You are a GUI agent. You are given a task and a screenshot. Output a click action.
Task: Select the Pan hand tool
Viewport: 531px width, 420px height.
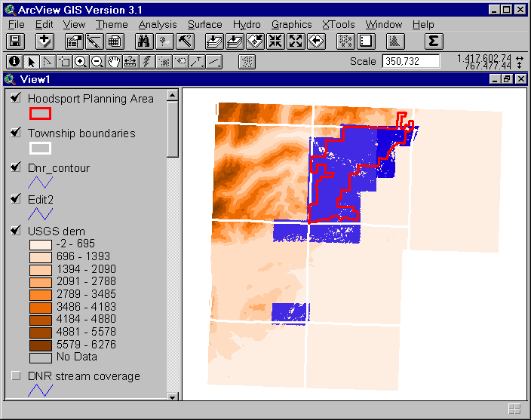click(x=114, y=62)
